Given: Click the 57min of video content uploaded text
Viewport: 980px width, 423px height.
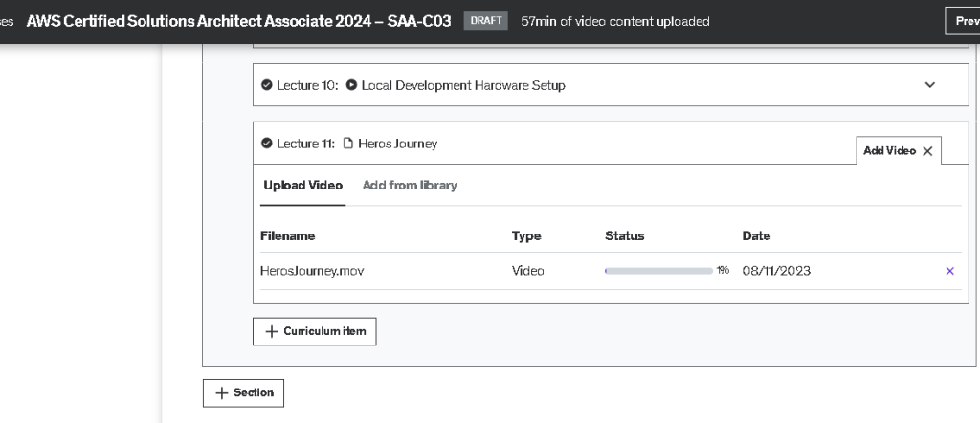Looking at the screenshot, I should point(615,21).
